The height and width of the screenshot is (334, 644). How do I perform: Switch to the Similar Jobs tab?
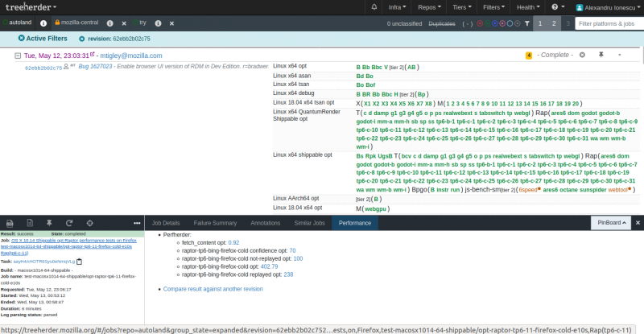click(309, 223)
